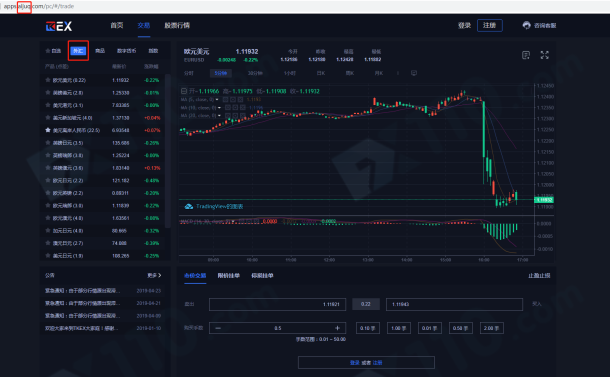Expand MA 5 indicator dropdown arrow
610x377 pixels.
click(x=217, y=100)
